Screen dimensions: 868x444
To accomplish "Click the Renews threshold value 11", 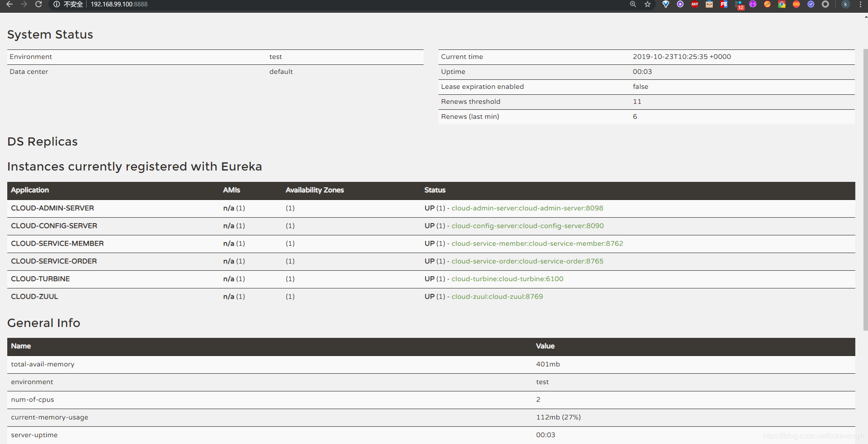I will coord(637,102).
